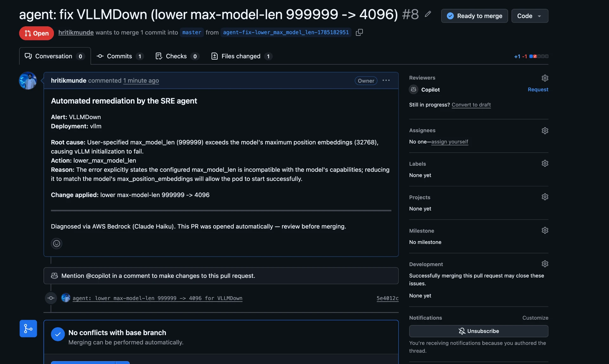Image resolution: width=609 pixels, height=364 pixels.
Task: Expand the Code dropdown button
Action: [x=530, y=16]
